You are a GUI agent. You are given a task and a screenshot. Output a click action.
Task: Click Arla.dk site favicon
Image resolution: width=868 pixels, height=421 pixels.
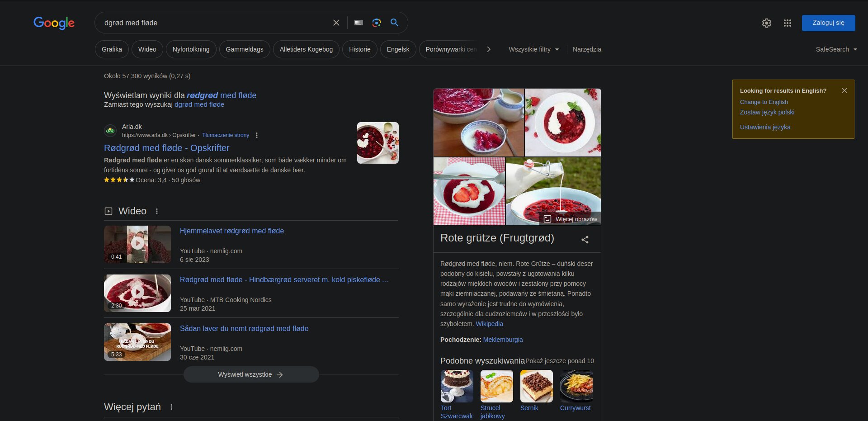tap(110, 131)
